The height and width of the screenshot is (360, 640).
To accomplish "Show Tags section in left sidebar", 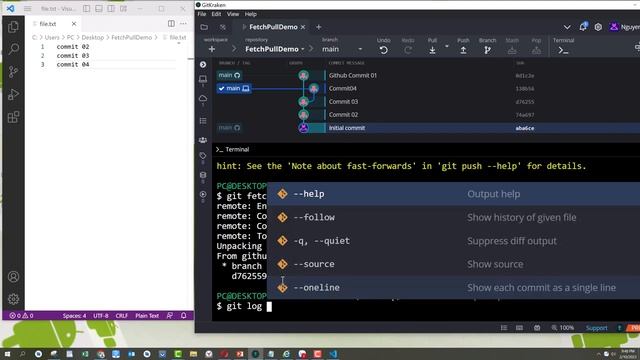I will pos(203,156).
